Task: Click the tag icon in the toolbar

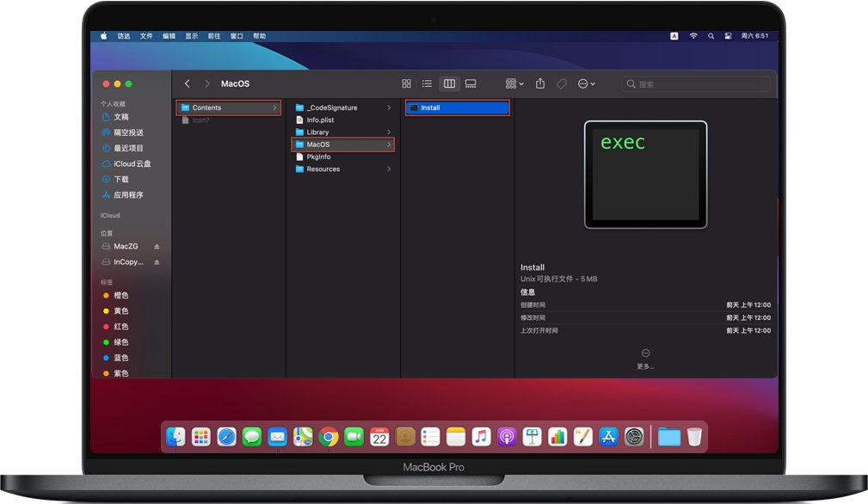Action: tap(561, 83)
